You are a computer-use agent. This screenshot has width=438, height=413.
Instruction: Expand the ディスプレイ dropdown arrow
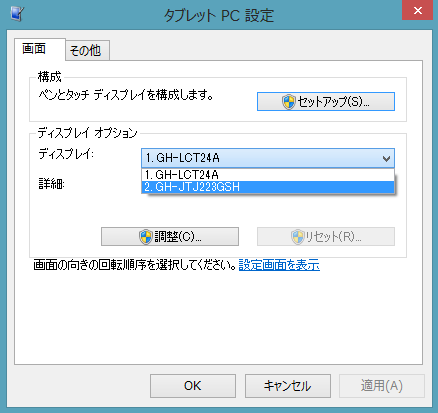(x=386, y=158)
